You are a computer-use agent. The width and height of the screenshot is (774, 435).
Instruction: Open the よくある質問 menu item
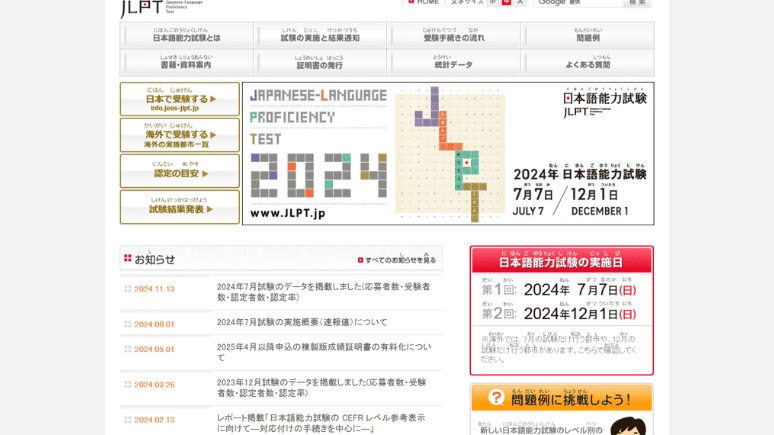(587, 62)
